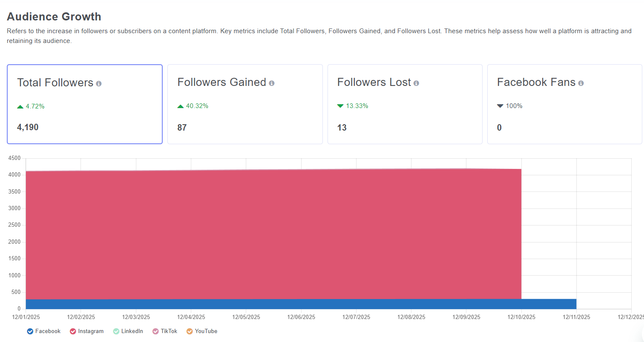The image size is (644, 342).
Task: Click green up arrow next to 40.32%
Action: pos(181,106)
